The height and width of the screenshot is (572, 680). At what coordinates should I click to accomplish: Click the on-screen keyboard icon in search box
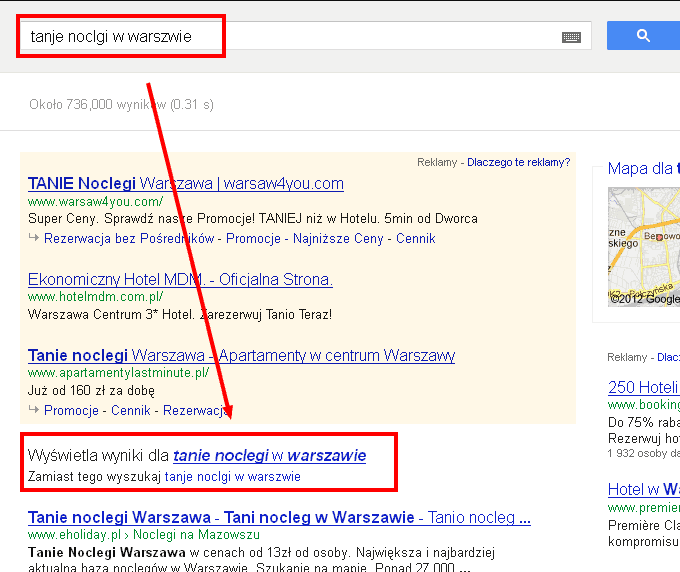coord(571,37)
